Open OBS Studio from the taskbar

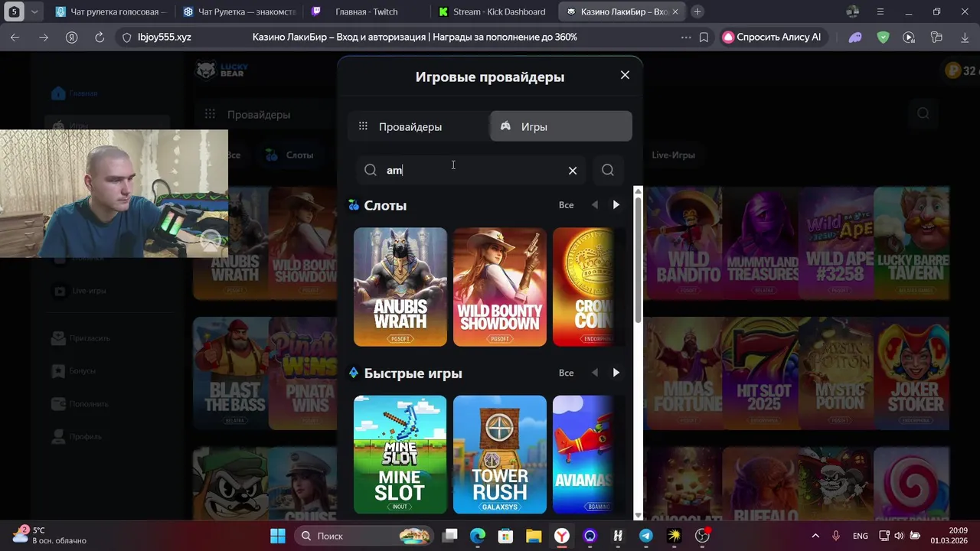point(702,536)
